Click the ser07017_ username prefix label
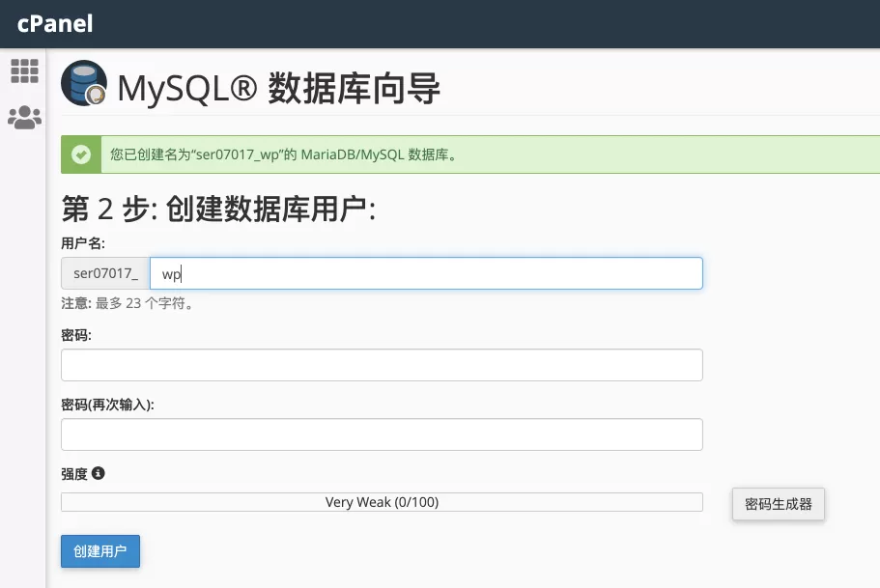880x588 pixels. coord(105,273)
